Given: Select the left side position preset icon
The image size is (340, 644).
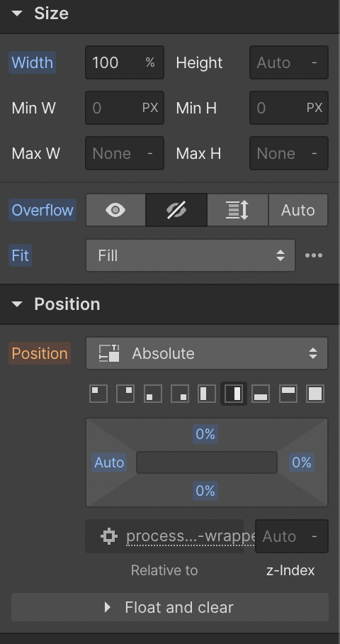Looking at the screenshot, I should click(207, 394).
